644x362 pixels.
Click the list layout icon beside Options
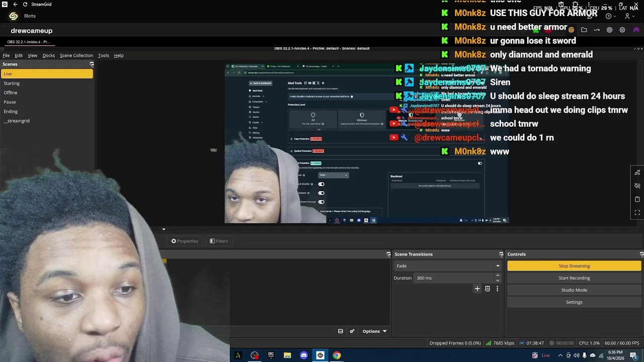coord(340,331)
